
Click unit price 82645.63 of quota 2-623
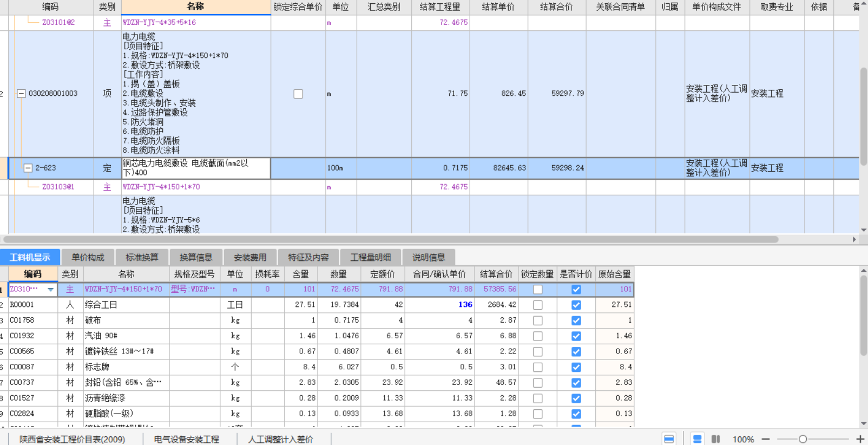[498, 168]
